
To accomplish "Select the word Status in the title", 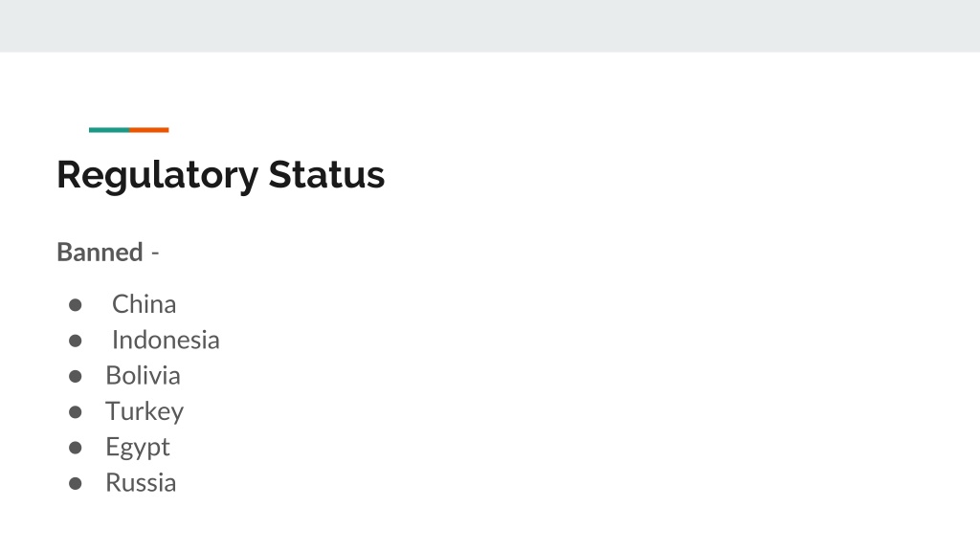I will (x=326, y=174).
